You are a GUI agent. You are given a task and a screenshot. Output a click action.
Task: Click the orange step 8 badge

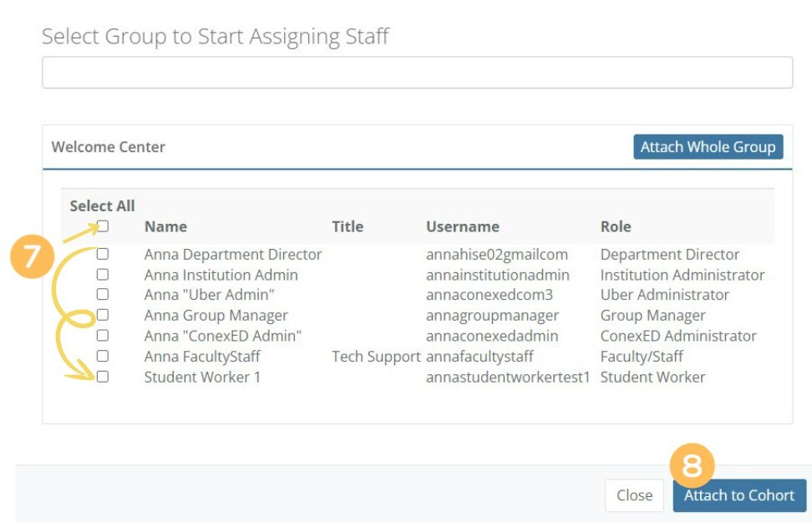[693, 465]
